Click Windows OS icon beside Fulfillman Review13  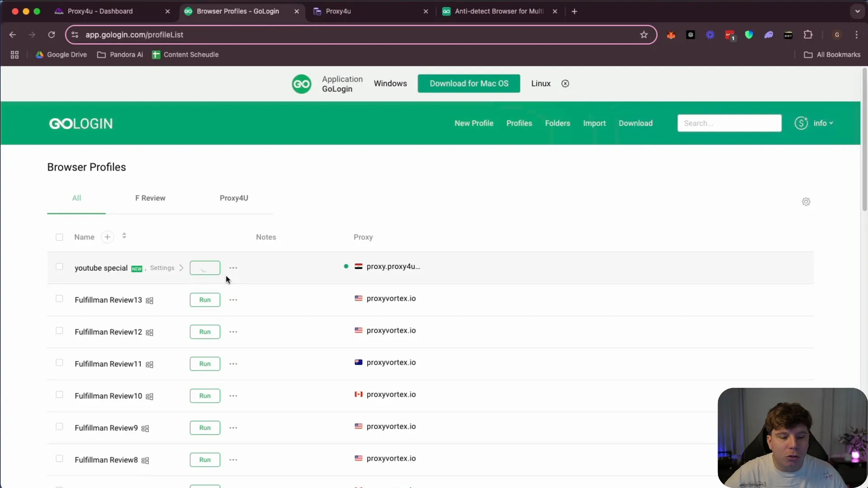point(150,300)
